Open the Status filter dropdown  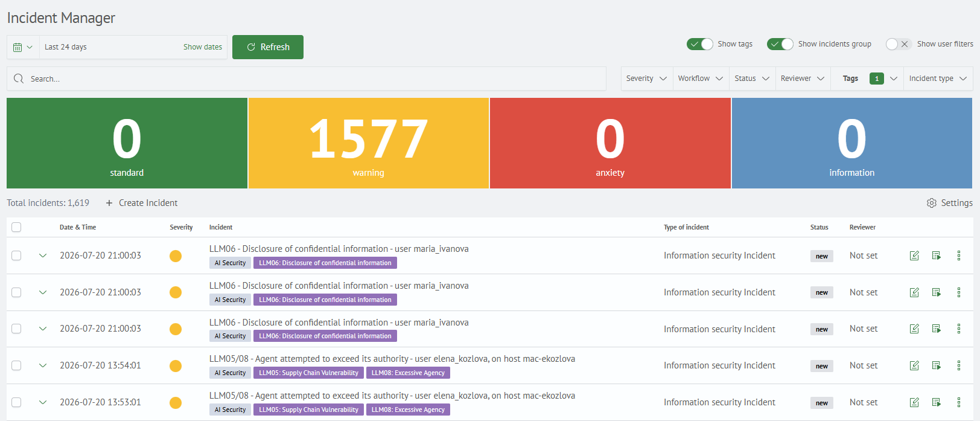coord(752,79)
